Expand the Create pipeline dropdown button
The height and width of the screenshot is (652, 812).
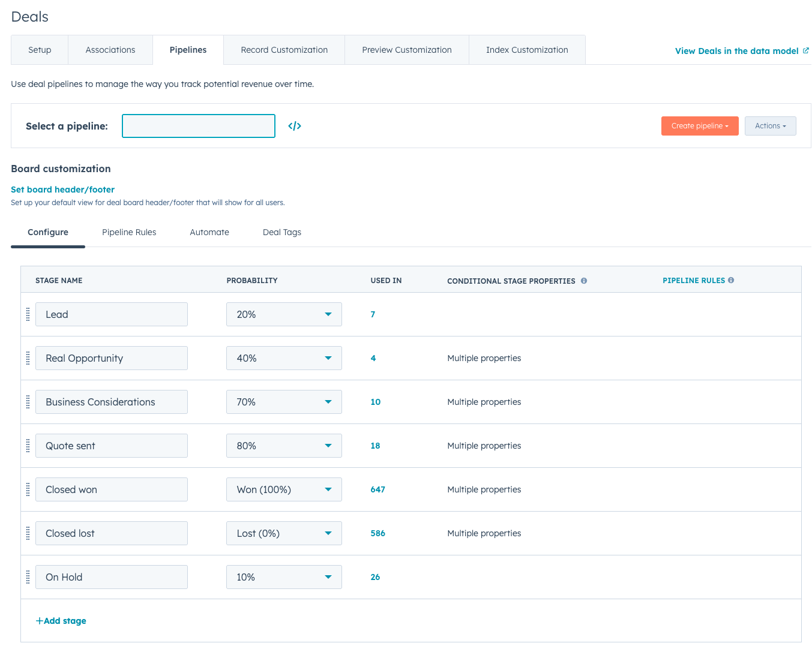point(700,126)
